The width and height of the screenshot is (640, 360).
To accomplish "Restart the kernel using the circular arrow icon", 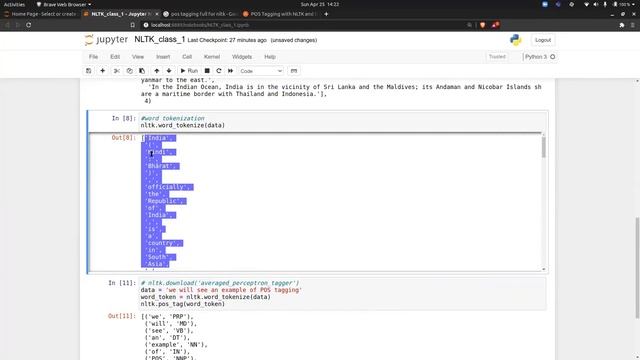I will tap(219, 71).
